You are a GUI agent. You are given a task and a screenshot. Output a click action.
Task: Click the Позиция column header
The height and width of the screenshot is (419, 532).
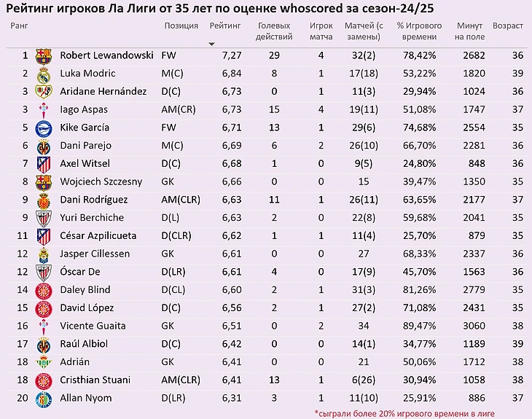181,26
